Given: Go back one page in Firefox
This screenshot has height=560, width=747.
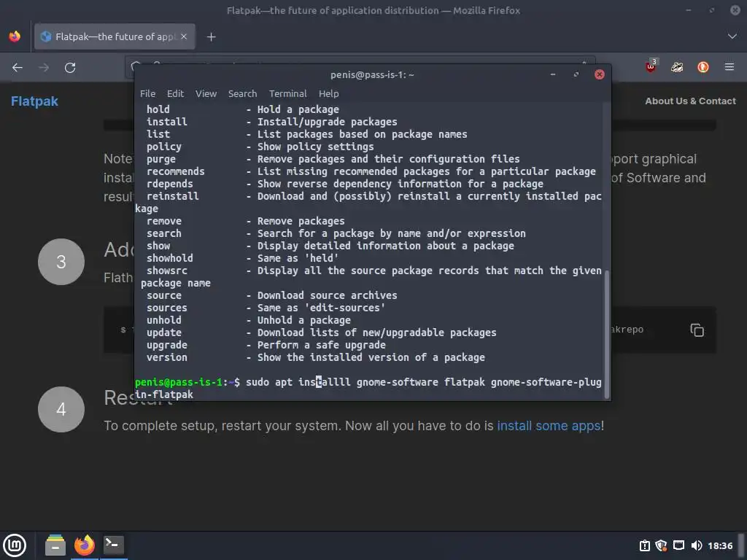Looking at the screenshot, I should 18,68.
